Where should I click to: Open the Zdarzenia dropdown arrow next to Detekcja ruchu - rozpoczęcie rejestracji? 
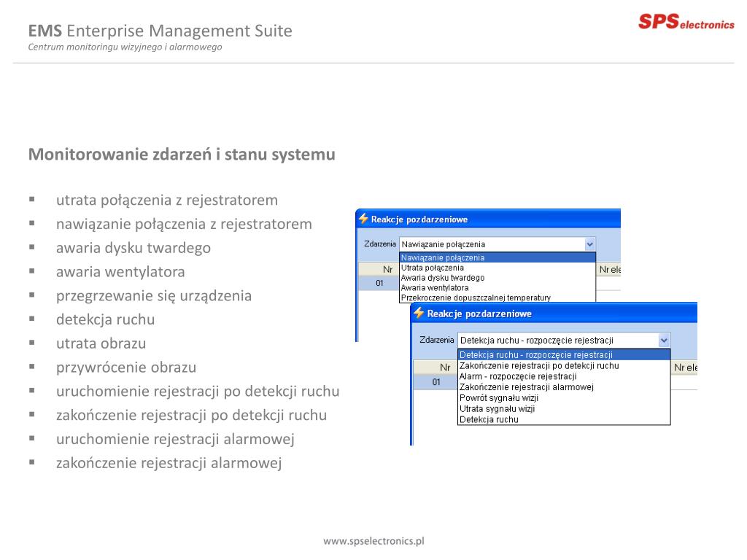(664, 341)
